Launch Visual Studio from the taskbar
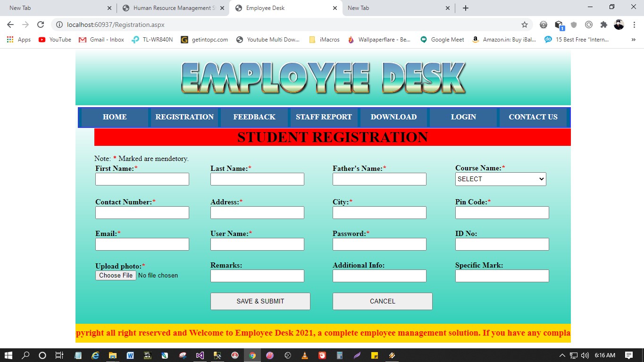The height and width of the screenshot is (362, 644). point(200,355)
